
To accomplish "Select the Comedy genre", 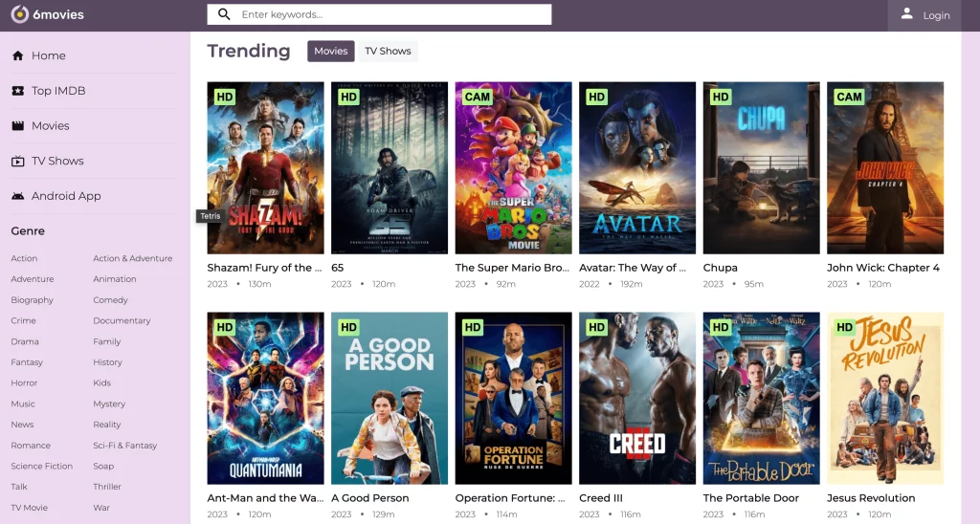I will (110, 300).
